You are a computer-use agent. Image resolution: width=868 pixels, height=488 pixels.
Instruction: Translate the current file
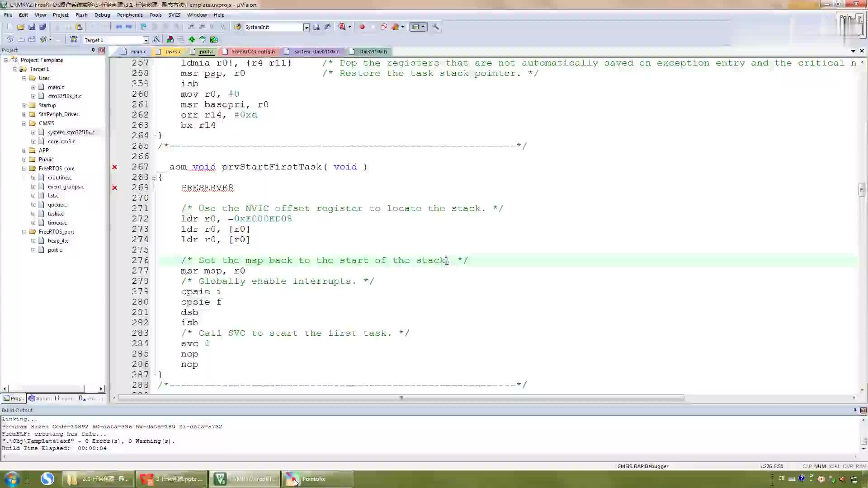tap(10, 40)
